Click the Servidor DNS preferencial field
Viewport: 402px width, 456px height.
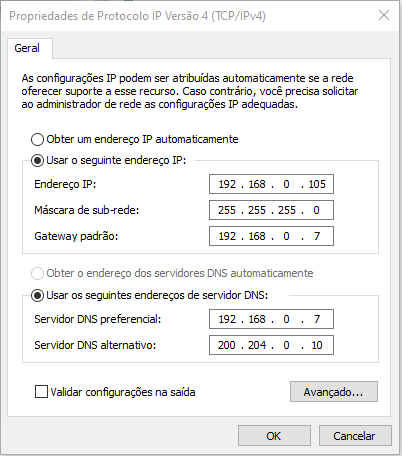tap(271, 319)
